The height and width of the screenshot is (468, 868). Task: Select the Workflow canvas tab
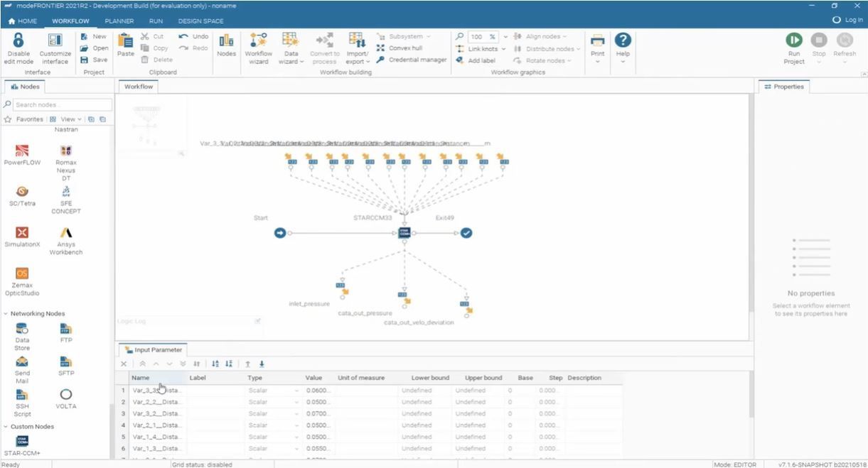point(139,87)
